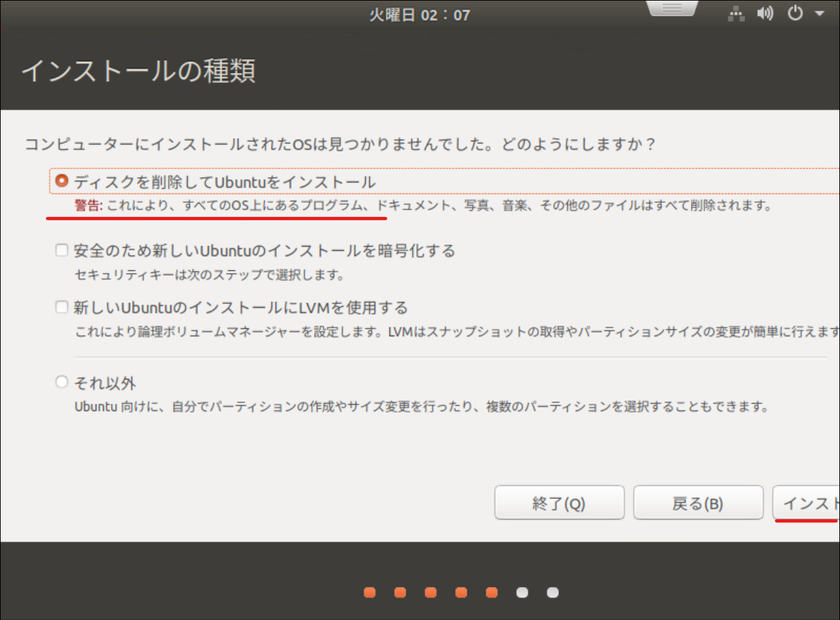Expand the system menu dropdown arrow

tap(820, 14)
